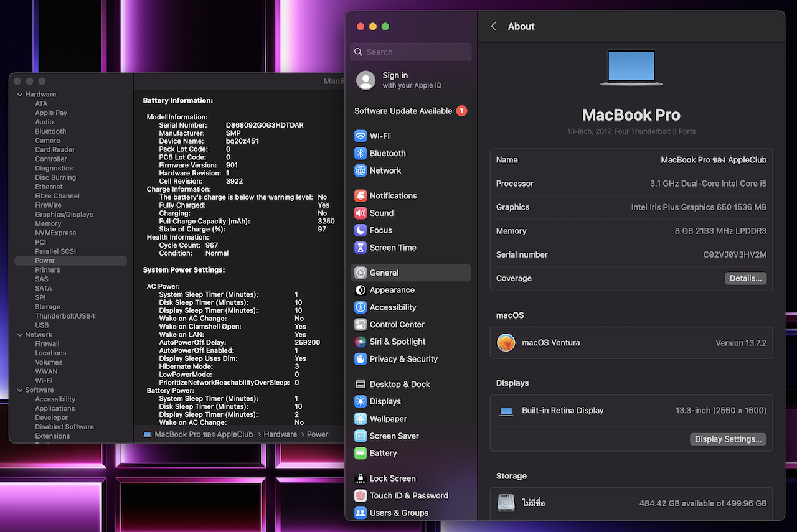Image resolution: width=797 pixels, height=532 pixels.
Task: Click the Bluetooth icon in System Settings sidebar
Action: [361, 153]
